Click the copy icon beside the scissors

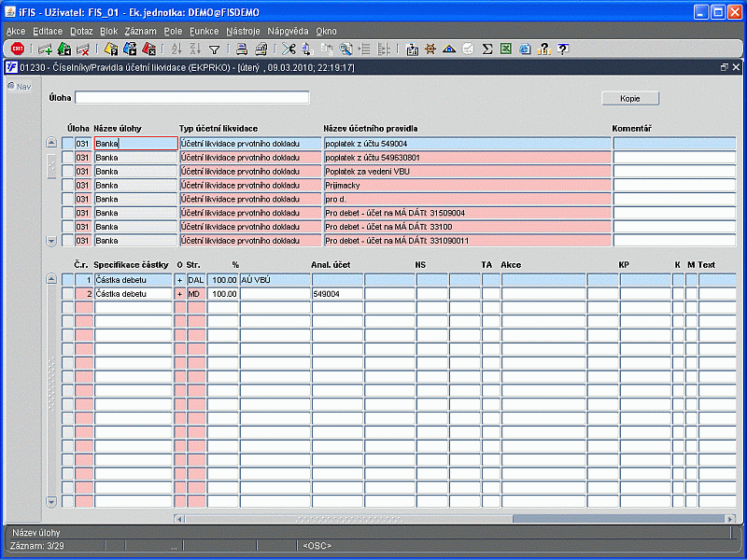[307, 49]
